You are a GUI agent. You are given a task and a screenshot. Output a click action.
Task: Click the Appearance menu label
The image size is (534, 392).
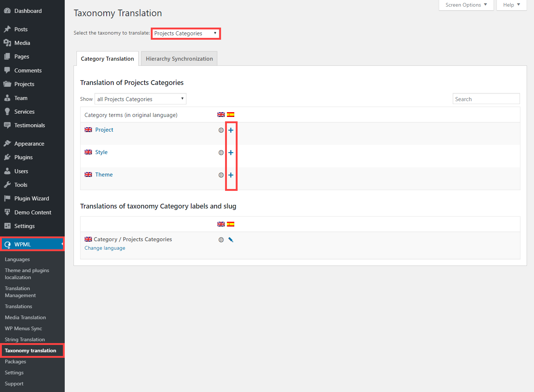pos(29,144)
